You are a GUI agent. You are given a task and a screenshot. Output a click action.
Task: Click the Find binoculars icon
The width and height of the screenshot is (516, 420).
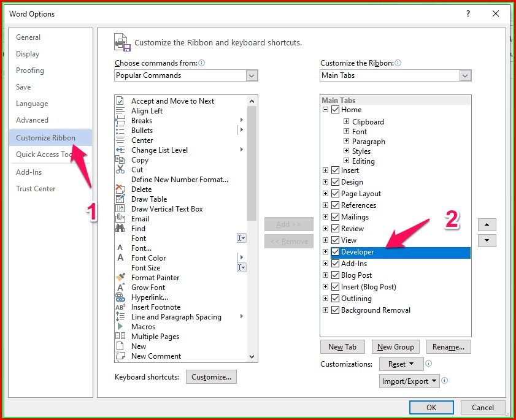point(120,228)
